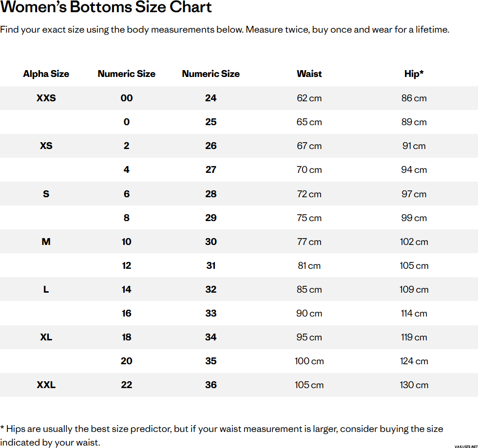Select the waist value 100 cm
Image resolution: width=478 pixels, height=448 pixels.
point(309,361)
